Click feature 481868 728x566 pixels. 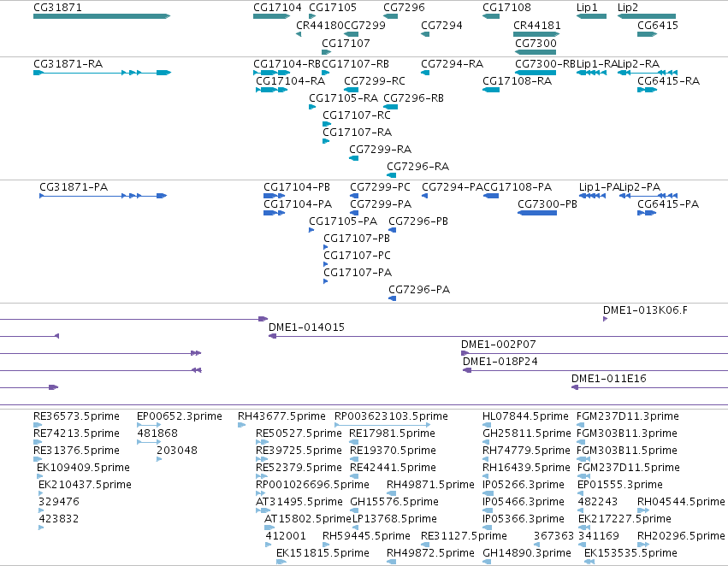click(149, 442)
